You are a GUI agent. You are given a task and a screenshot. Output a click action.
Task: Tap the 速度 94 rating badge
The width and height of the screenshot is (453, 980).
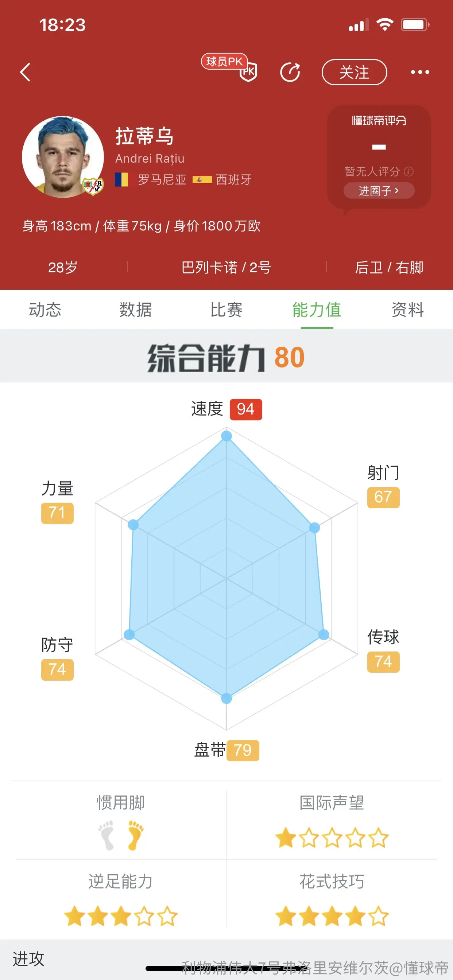click(245, 409)
